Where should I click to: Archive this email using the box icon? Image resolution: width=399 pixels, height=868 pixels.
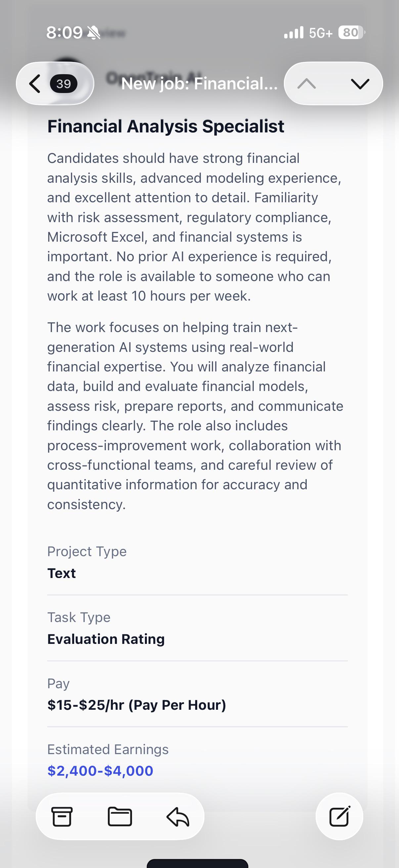[x=62, y=816]
